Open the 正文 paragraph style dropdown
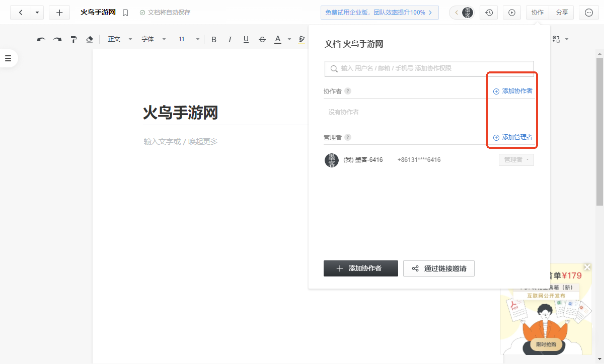Screen dimensions: 604x364 (120, 39)
